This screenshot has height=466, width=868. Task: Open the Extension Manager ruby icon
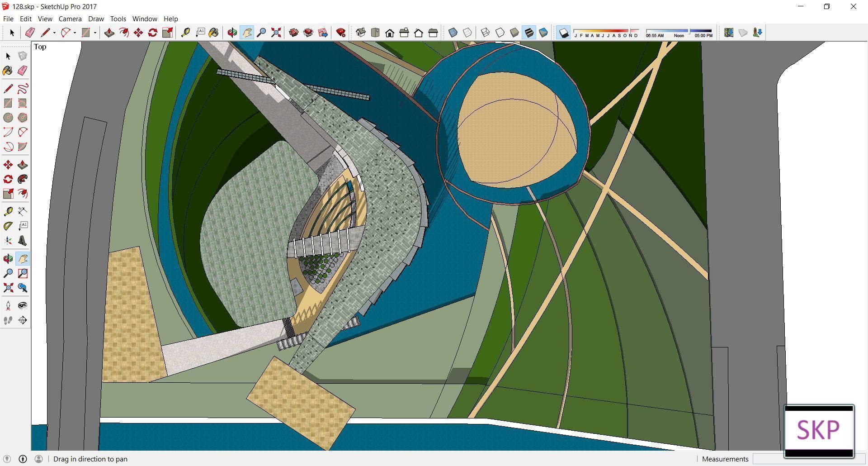click(341, 33)
